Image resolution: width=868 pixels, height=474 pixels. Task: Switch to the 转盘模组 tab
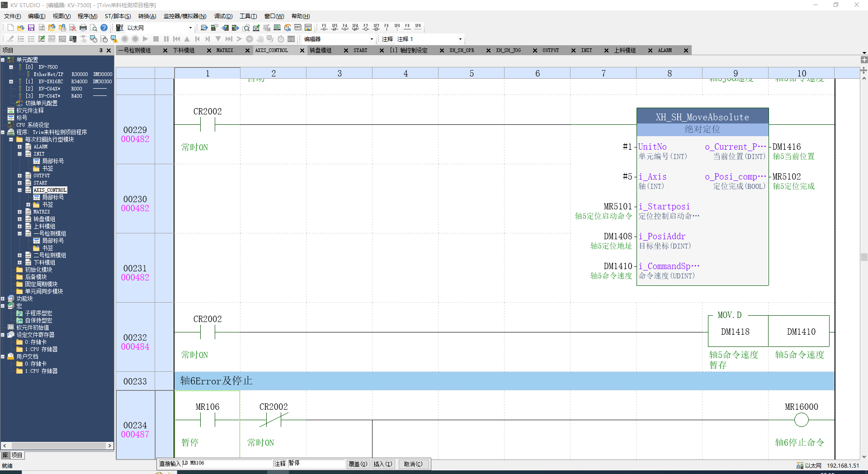click(321, 50)
